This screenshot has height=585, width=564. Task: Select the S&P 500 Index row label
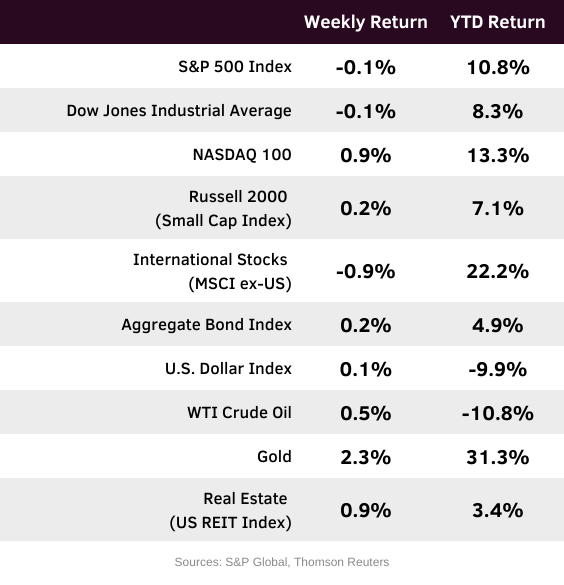pos(235,67)
